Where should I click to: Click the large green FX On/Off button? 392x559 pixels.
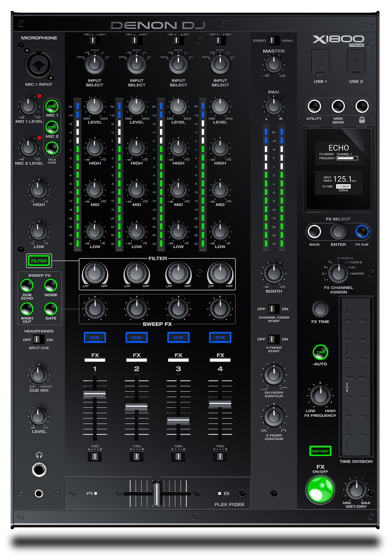point(320,489)
